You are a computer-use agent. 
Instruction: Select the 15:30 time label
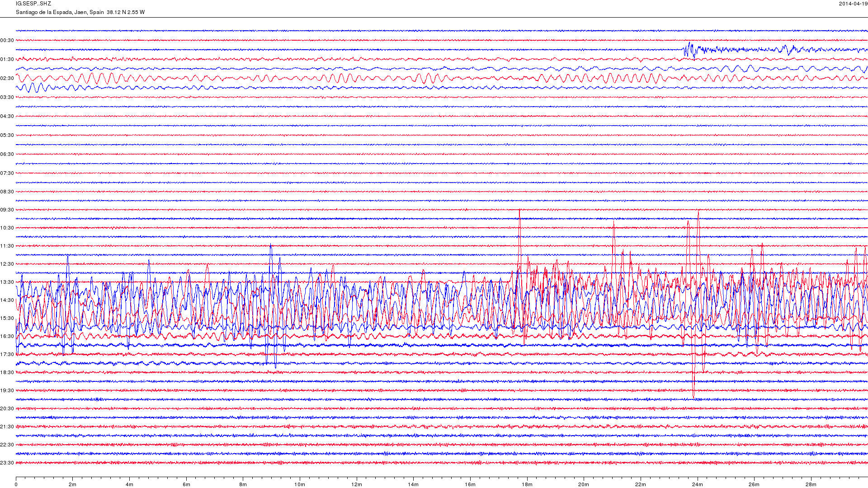pos(7,319)
